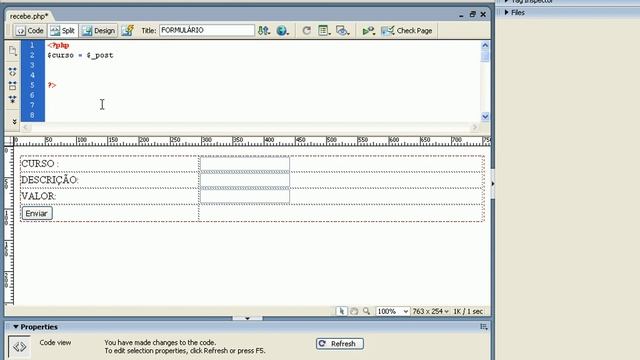Expand the Tag Inspector panel
The image size is (640, 360).
click(x=507, y=1)
